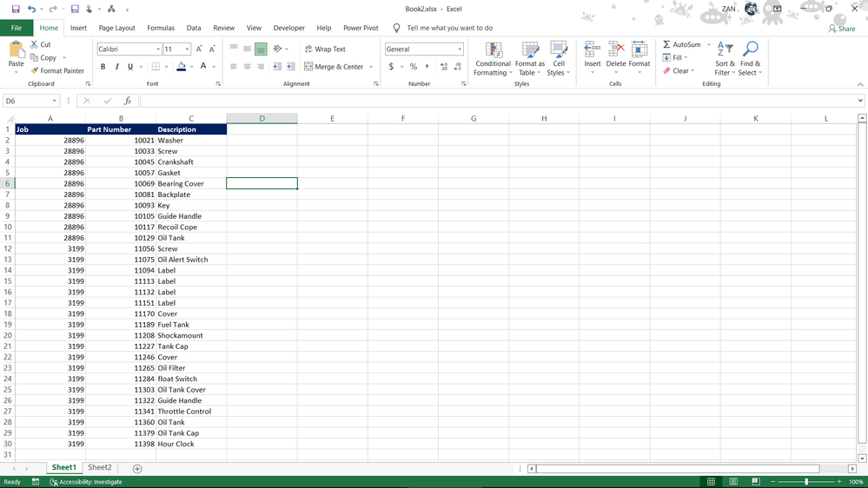Decrease font size with the smaller A icon
868x488 pixels.
click(212, 49)
